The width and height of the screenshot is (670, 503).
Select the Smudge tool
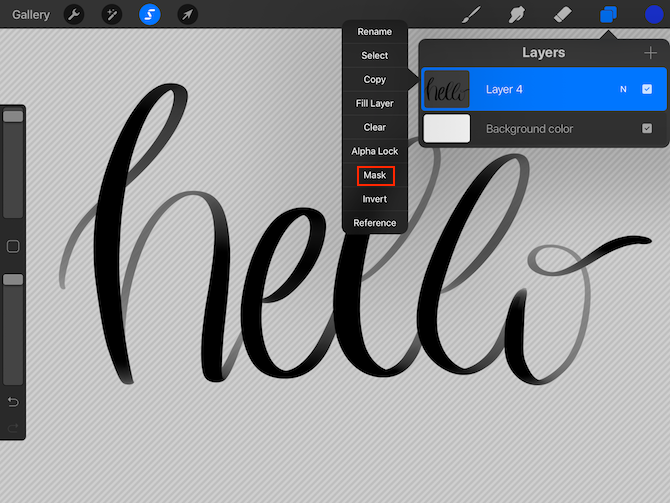pos(517,15)
